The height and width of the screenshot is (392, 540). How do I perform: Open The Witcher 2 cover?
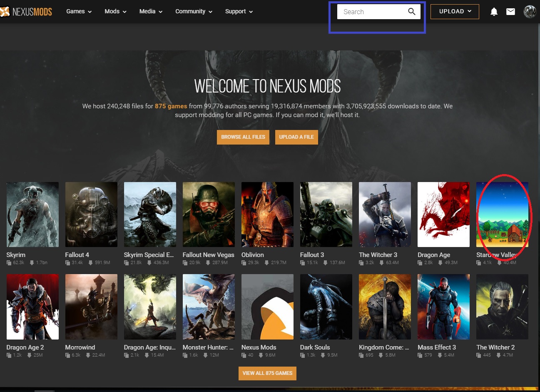pos(502,307)
